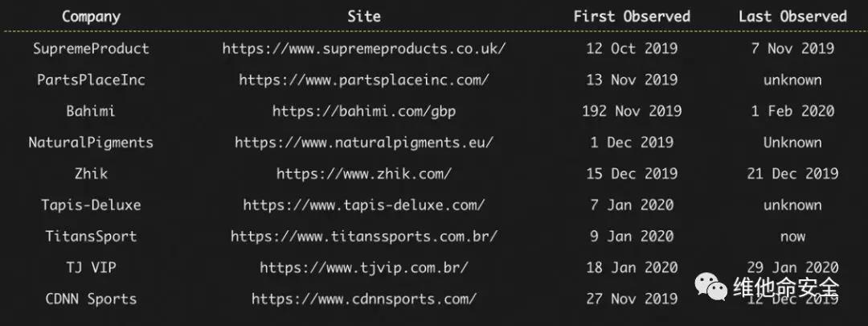Screen dimensions: 868x326
Task: Select the Site column header
Action: 364,16
